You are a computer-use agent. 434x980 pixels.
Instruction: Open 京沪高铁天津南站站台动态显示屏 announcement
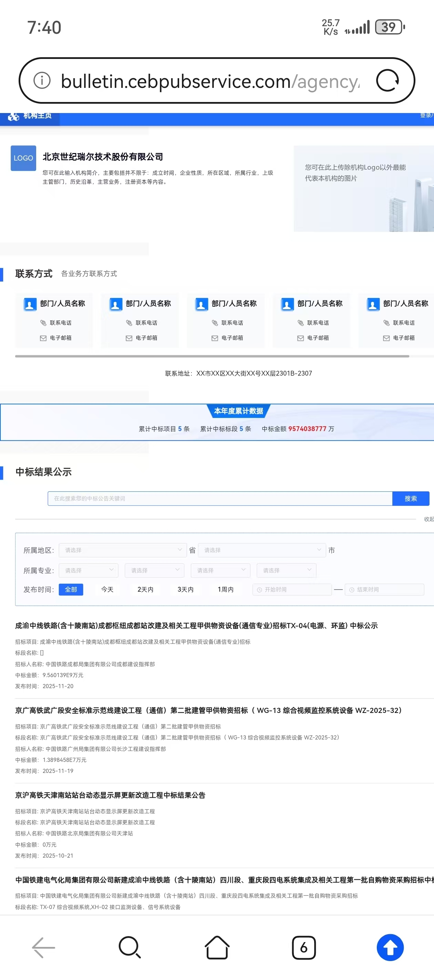tap(110, 795)
